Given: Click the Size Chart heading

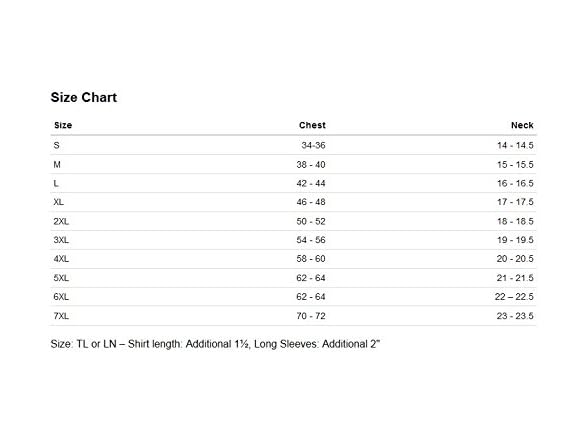Looking at the screenshot, I should [x=84, y=98].
